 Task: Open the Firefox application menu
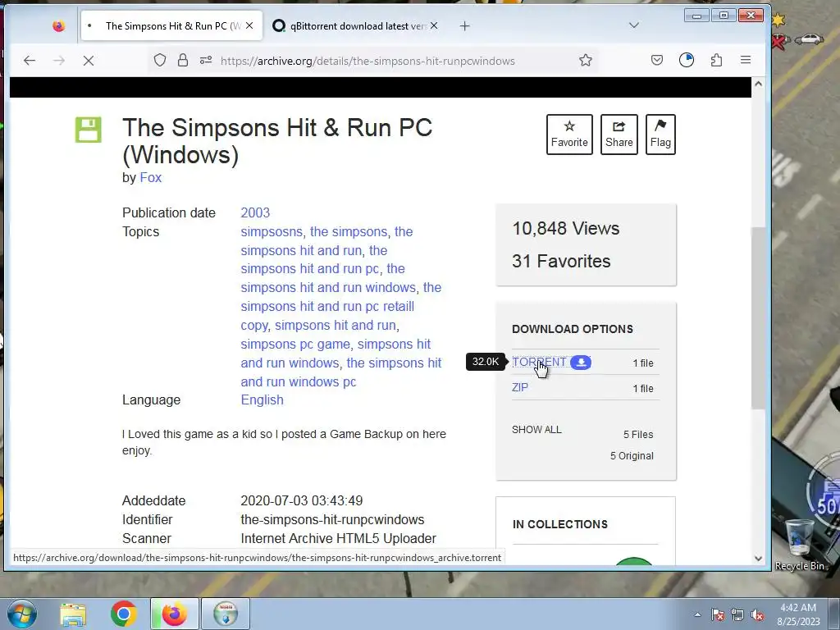[x=745, y=60]
